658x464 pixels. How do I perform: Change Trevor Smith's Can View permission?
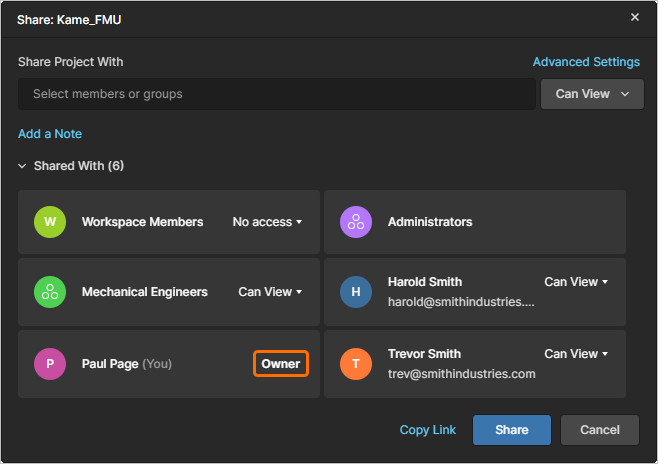576,354
